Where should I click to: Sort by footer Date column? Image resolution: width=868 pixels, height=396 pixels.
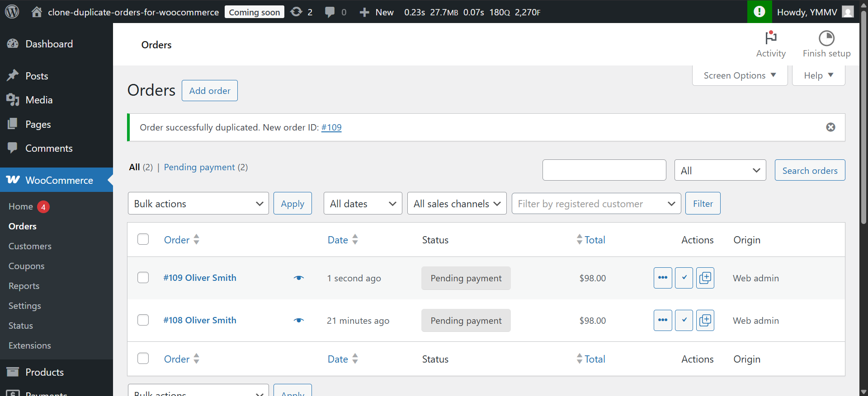343,359
